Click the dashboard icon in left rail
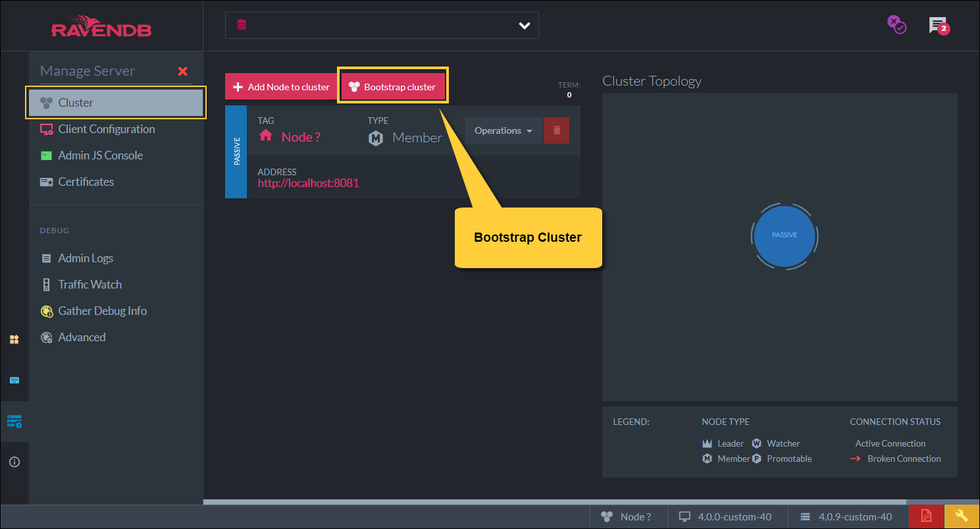The width and height of the screenshot is (980, 529). tap(14, 339)
